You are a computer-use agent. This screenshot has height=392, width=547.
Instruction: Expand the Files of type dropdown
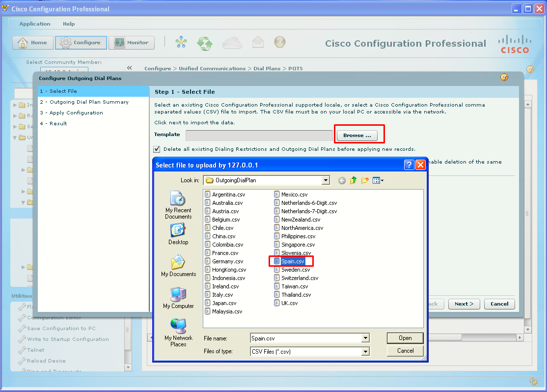pyautogui.click(x=365, y=352)
